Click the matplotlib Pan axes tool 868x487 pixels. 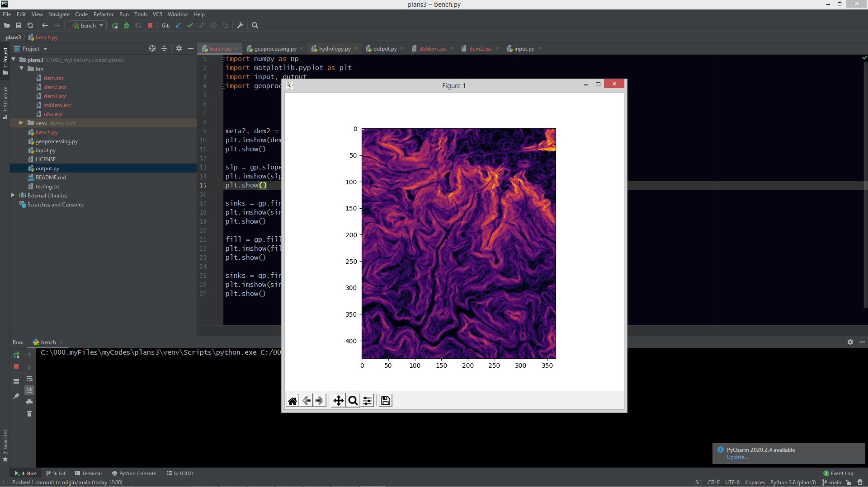pos(338,401)
